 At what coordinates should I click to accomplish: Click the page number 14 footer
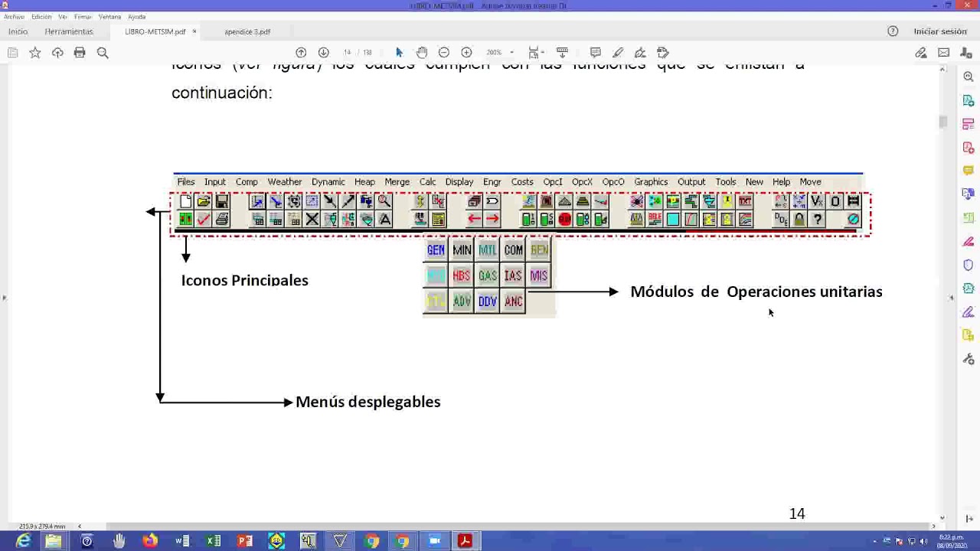[x=797, y=514]
